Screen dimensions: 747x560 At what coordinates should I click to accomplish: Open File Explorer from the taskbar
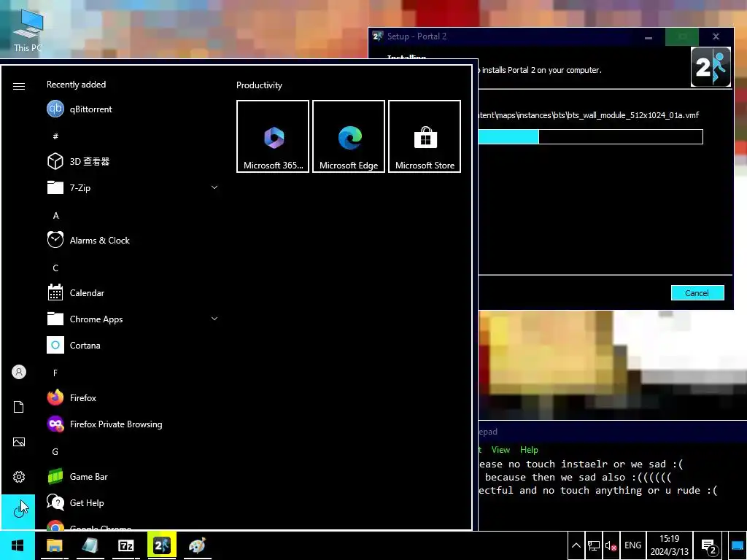(54, 545)
